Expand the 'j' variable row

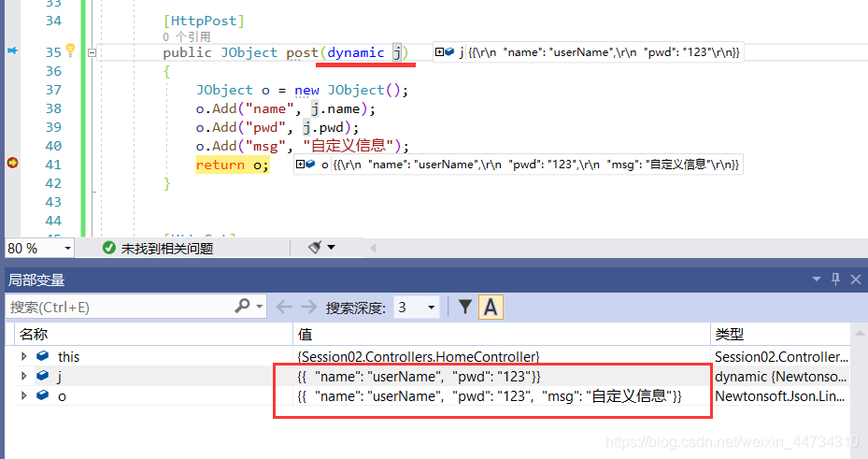tap(23, 376)
